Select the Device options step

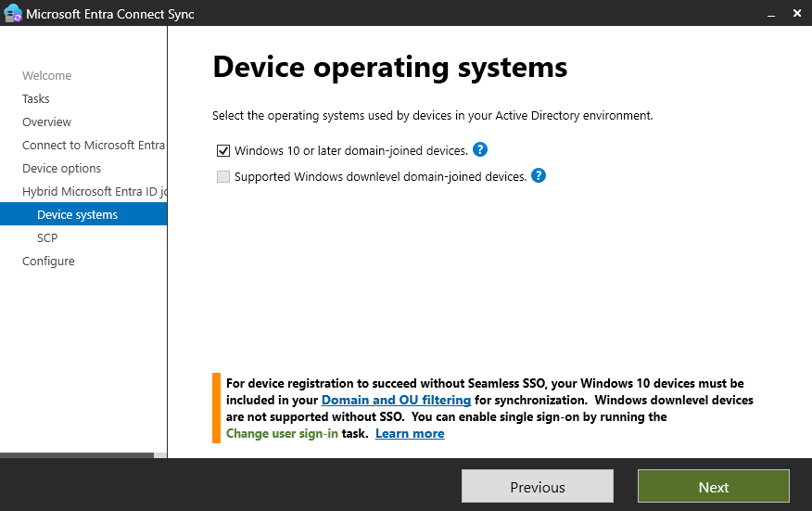pos(61,169)
